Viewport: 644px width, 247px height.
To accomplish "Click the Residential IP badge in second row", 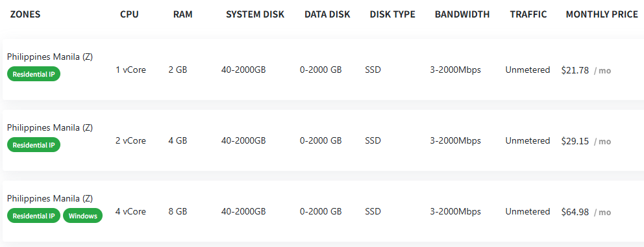I will click(34, 145).
